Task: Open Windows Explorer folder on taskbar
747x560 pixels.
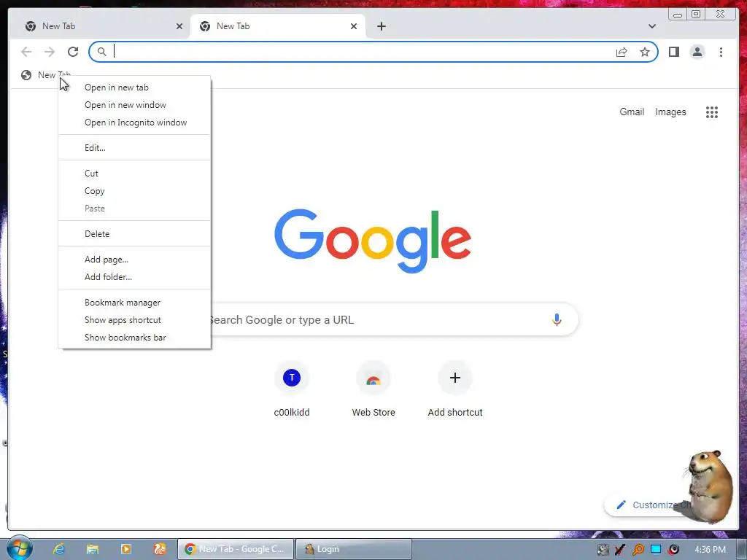Action: pos(93,549)
